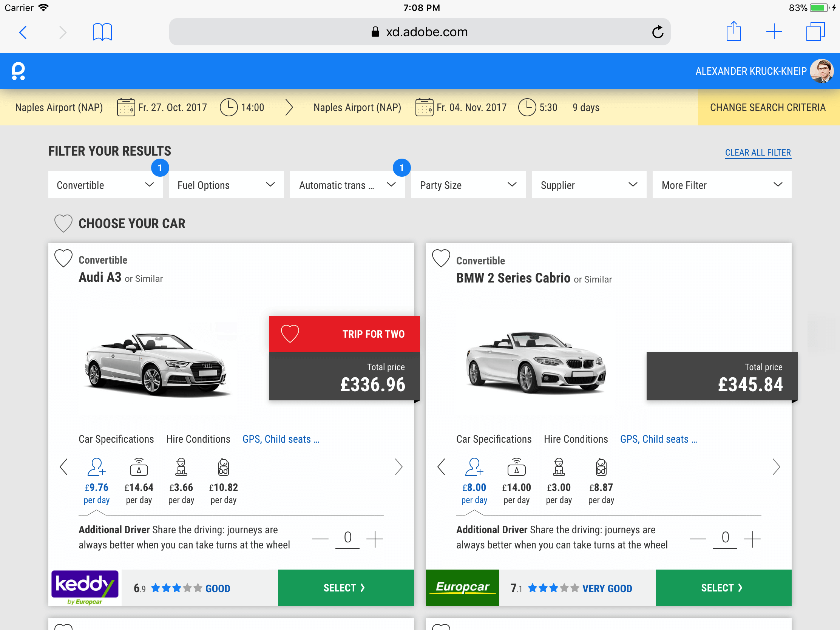Open the Safari share sheet
840x630 pixels.
(x=733, y=31)
